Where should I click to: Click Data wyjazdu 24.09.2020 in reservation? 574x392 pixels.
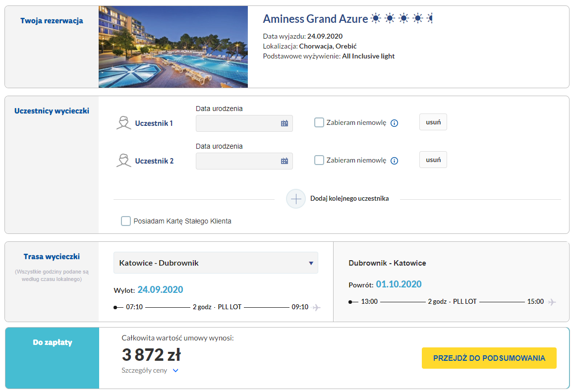click(303, 36)
